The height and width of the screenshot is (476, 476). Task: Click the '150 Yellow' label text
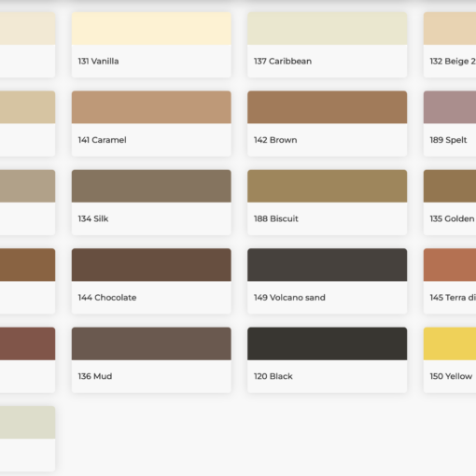point(451,376)
